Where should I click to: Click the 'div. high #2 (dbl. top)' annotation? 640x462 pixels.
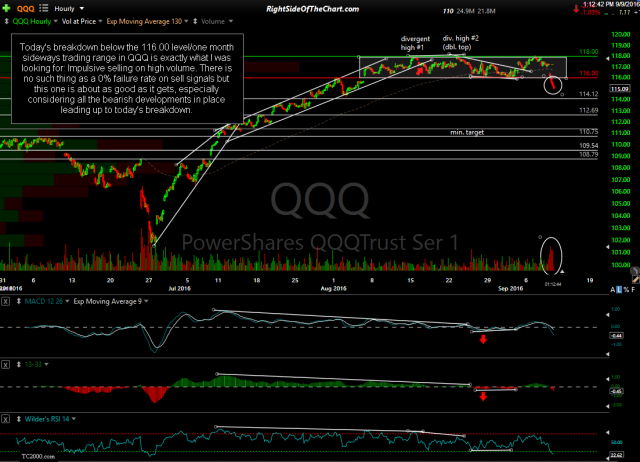coord(460,42)
